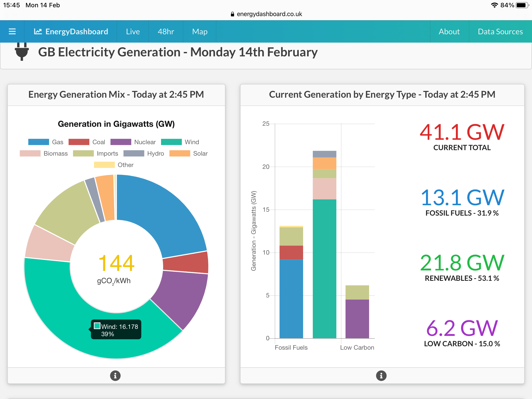532x399 pixels.
Task: Switch to the 48hr view
Action: (166, 31)
